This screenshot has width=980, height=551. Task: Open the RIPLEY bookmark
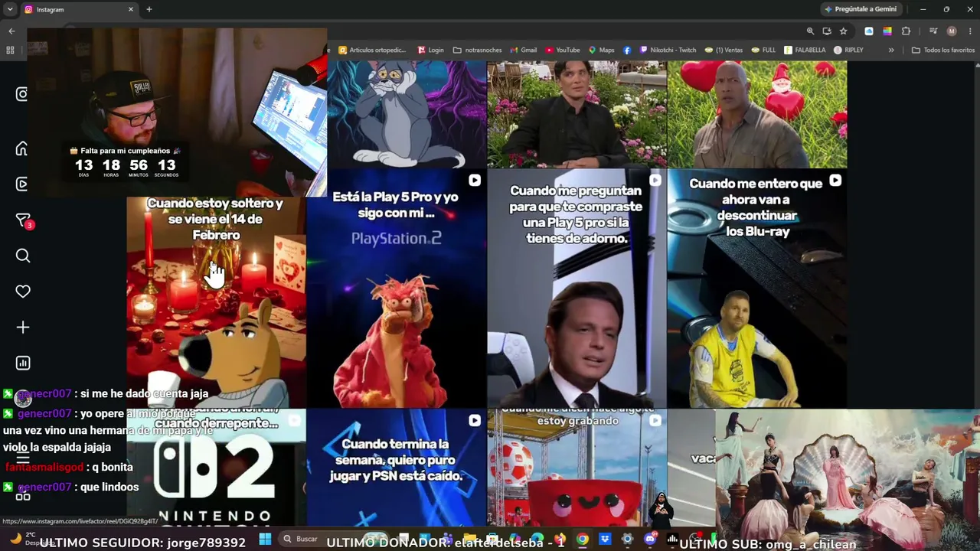[848, 51]
